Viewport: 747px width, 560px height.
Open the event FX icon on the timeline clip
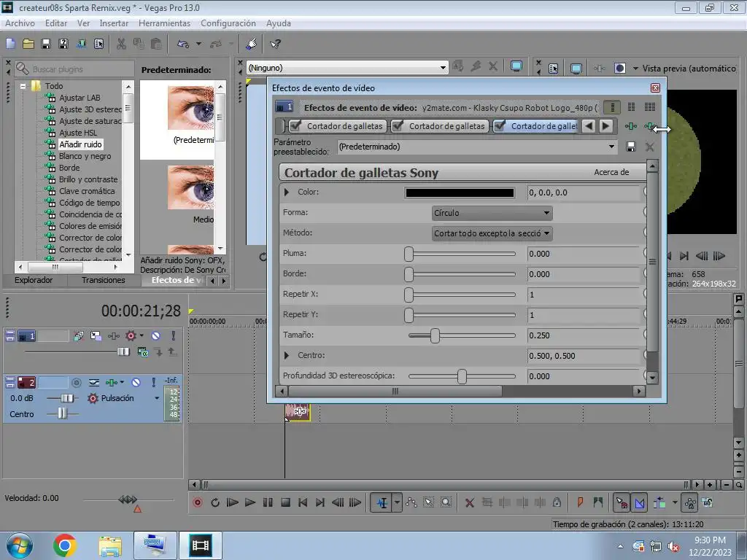pos(300,411)
